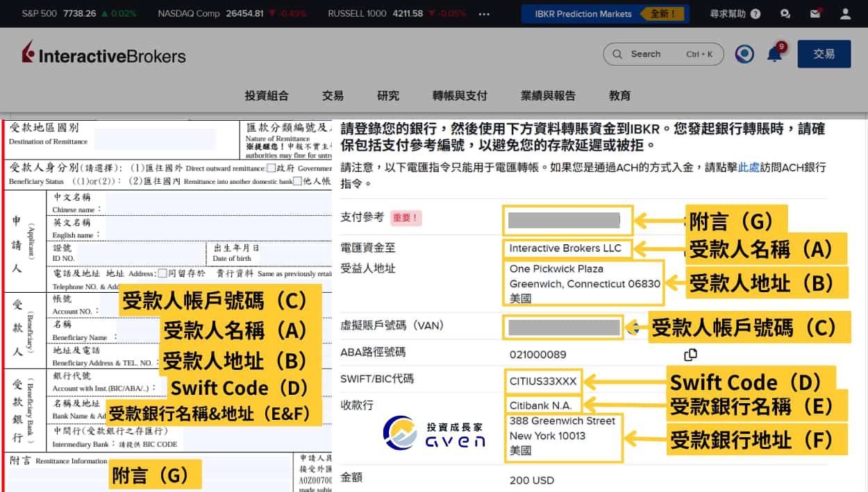Select the address line One Pickwick Plaza
Screen dimensions: 868x492
pos(556,269)
